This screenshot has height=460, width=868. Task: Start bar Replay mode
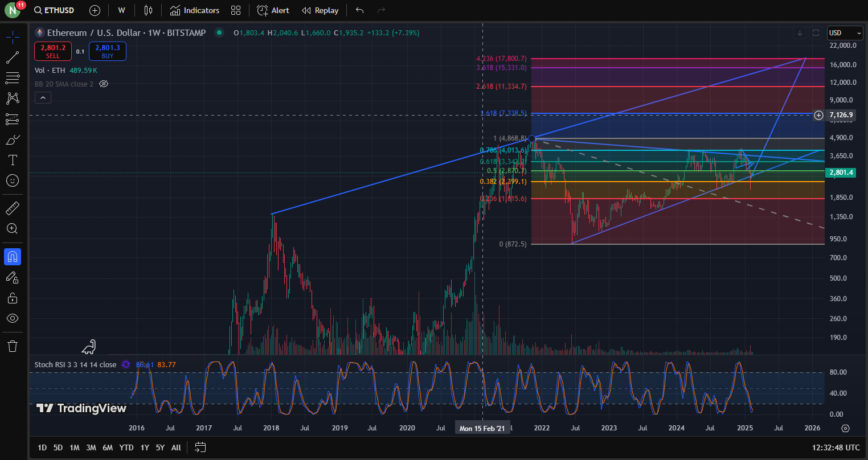click(320, 10)
